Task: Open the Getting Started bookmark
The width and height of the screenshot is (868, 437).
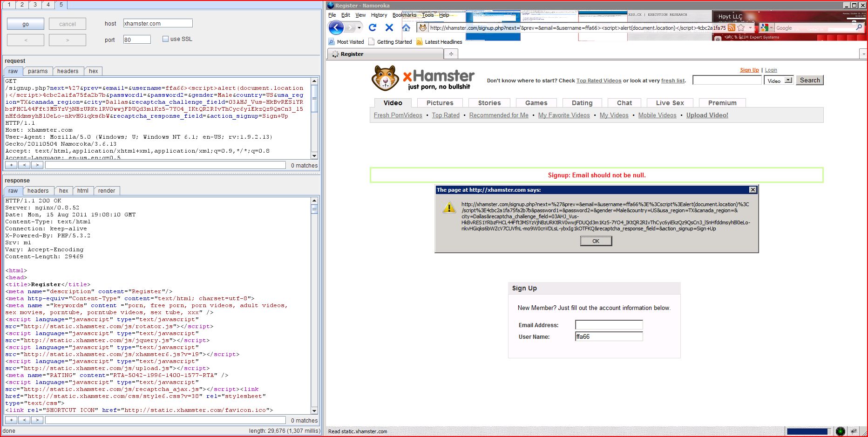Action: click(390, 42)
